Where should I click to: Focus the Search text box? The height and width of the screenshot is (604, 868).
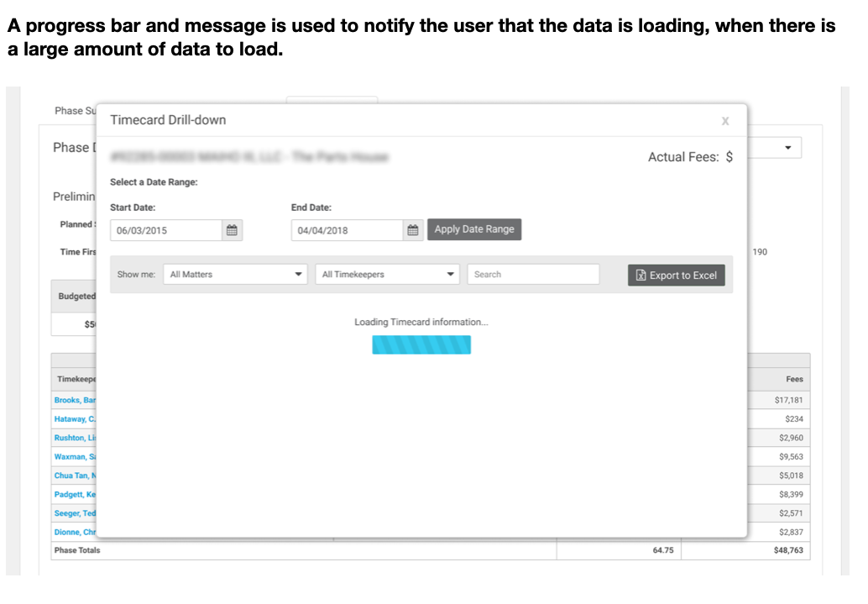click(x=533, y=275)
